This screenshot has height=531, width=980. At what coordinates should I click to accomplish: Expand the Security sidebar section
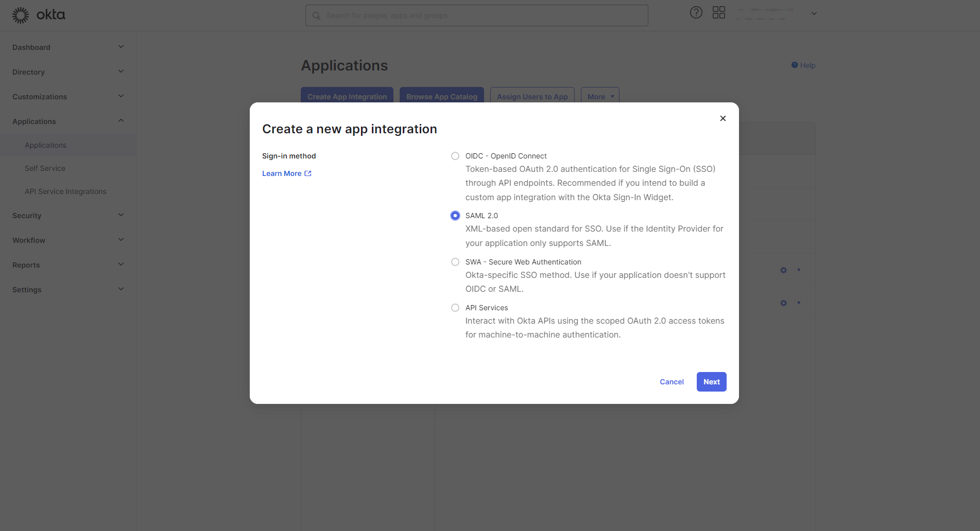coord(121,215)
